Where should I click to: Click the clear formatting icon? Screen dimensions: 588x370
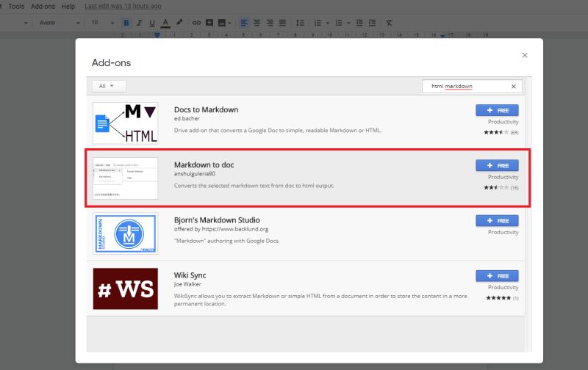click(x=390, y=23)
